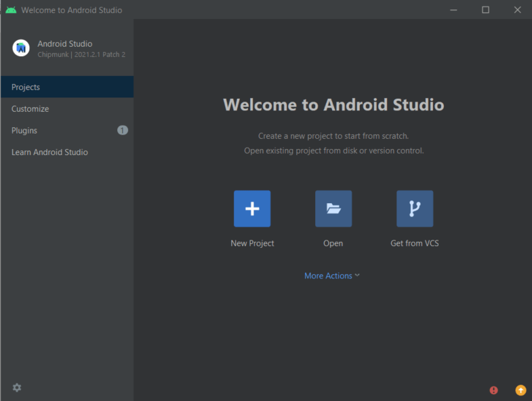Click the Open folder icon
This screenshot has height=401, width=532.
tap(333, 209)
